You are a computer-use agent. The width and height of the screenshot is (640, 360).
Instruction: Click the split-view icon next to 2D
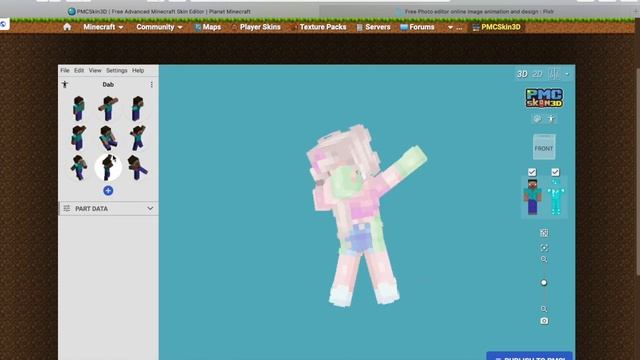(554, 74)
